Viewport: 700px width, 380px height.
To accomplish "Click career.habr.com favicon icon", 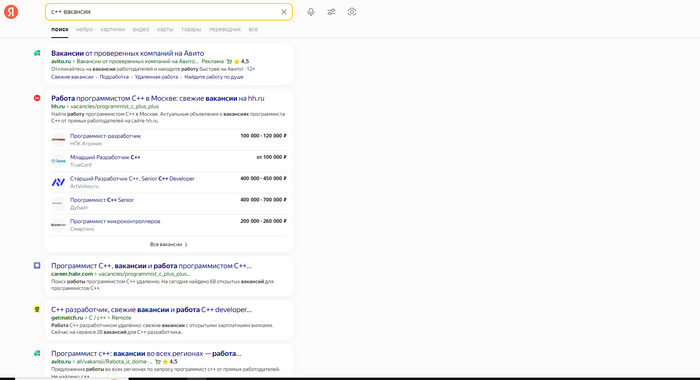I will point(37,266).
